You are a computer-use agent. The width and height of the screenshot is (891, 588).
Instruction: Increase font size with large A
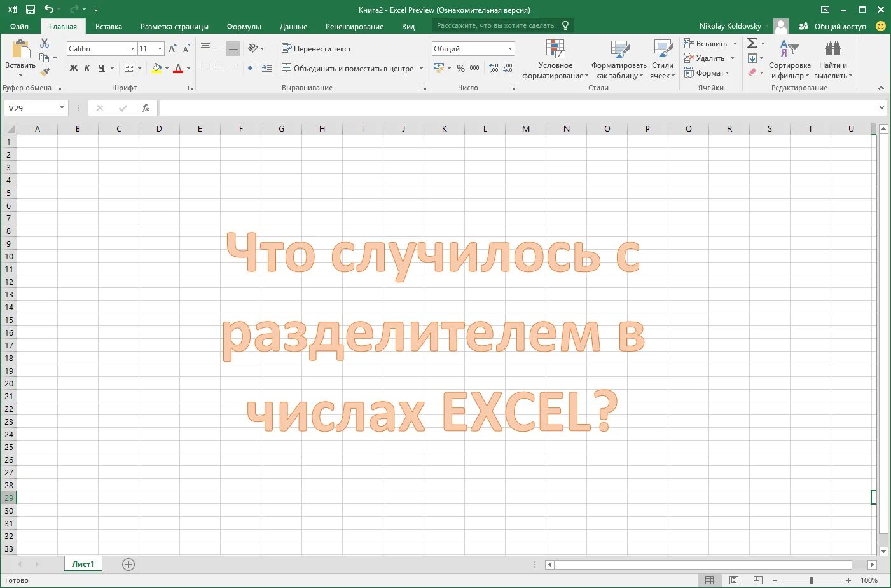(x=172, y=49)
